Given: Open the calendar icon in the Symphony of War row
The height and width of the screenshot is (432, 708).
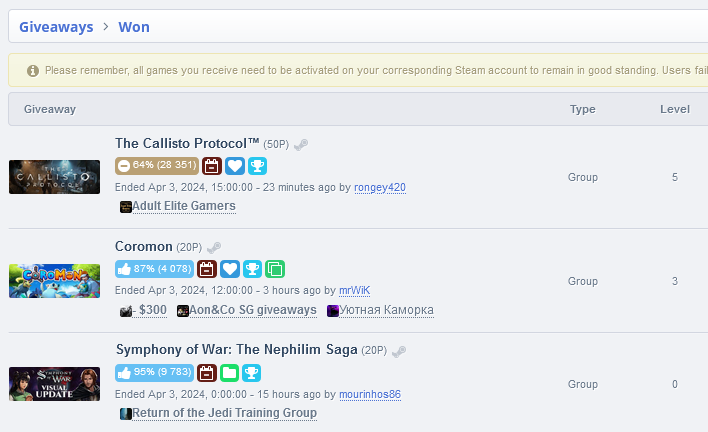Looking at the screenshot, I should [207, 373].
